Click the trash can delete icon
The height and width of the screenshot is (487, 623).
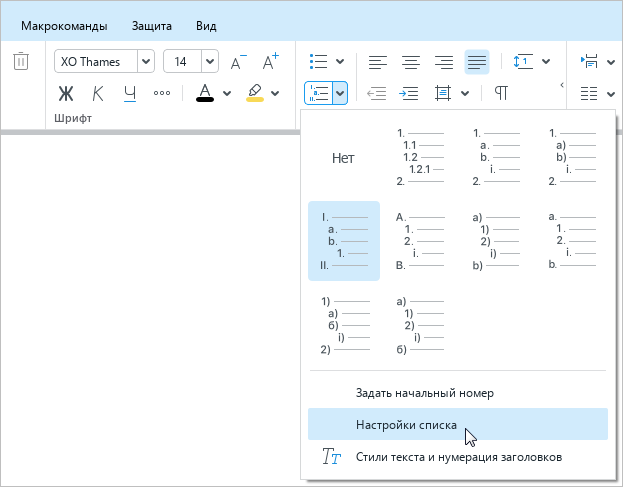tap(20, 62)
